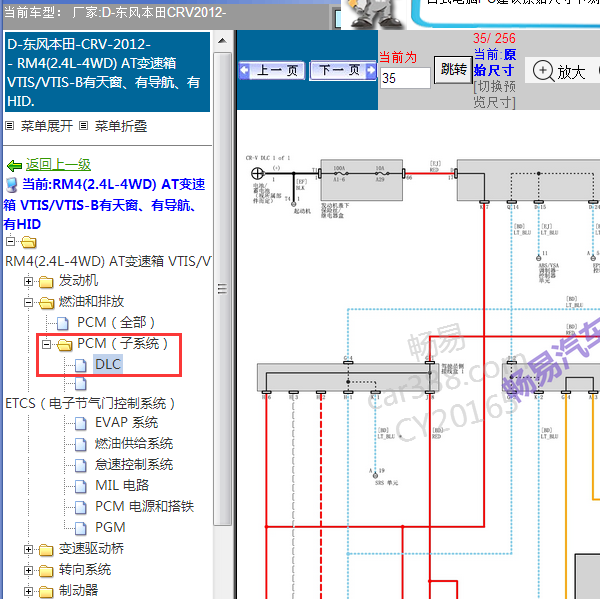600x599 pixels.
Task: Click the DLC page document icon
Action: (81, 365)
